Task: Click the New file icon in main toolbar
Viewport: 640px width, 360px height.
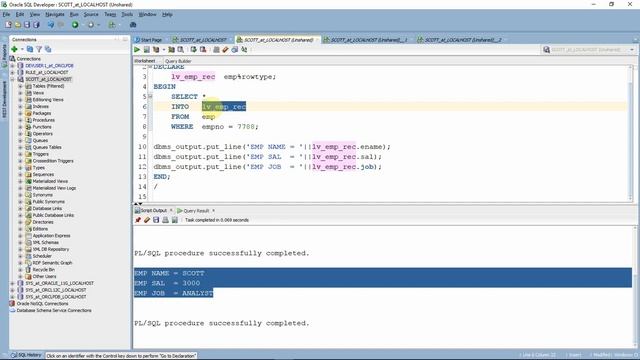Action: tap(8, 25)
